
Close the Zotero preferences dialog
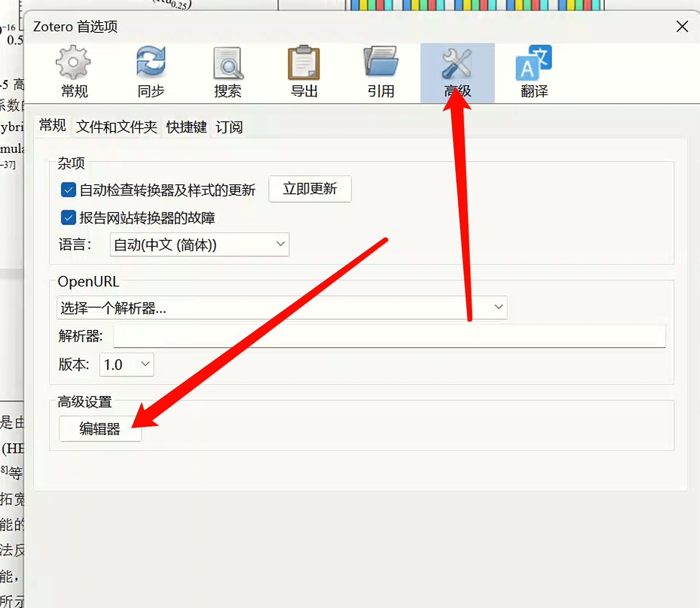(x=682, y=26)
